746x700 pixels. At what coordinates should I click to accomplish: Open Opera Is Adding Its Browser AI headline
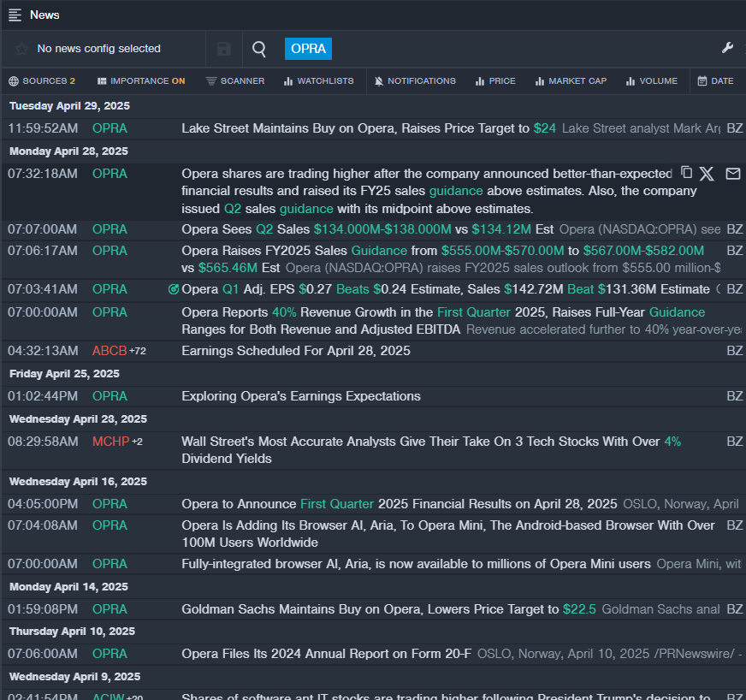[x=448, y=534]
